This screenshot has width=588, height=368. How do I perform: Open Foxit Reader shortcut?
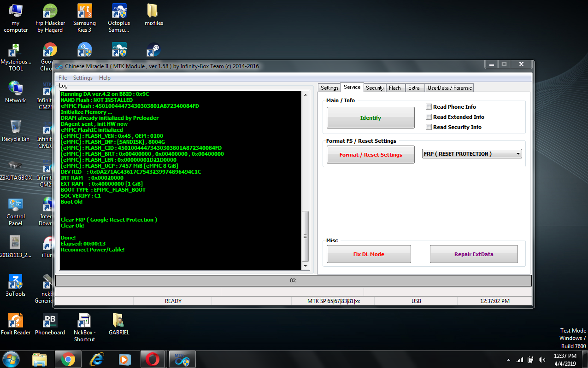[16, 324]
